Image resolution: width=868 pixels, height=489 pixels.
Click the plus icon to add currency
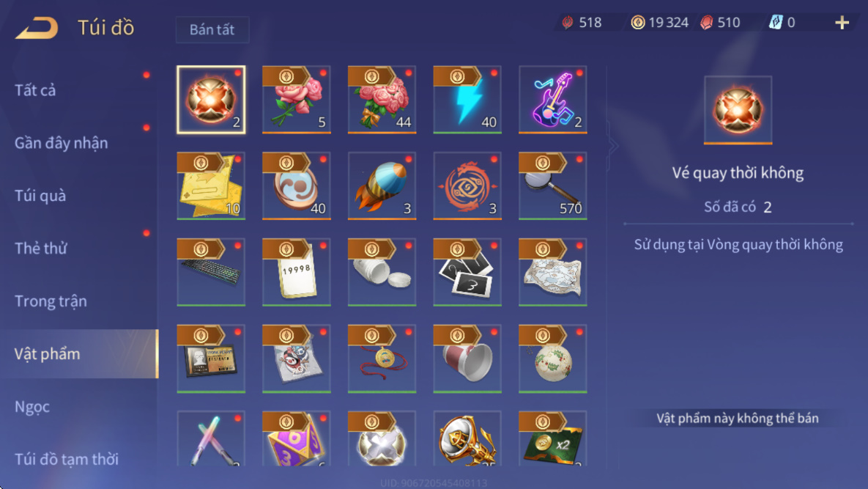tap(842, 23)
